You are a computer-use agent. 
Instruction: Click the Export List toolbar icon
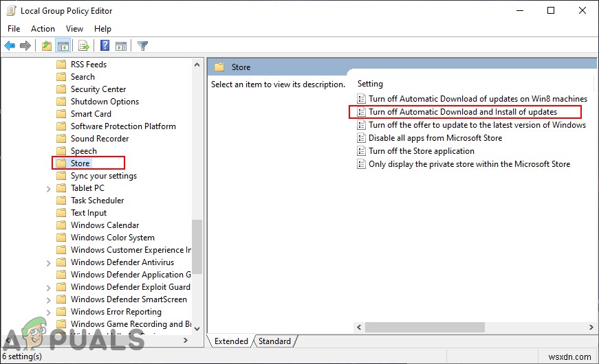point(84,46)
